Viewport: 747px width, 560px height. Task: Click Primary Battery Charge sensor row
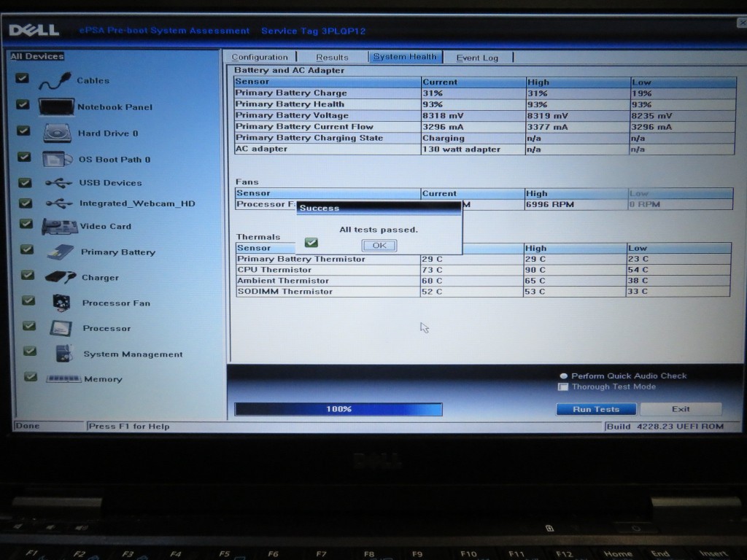point(484,93)
